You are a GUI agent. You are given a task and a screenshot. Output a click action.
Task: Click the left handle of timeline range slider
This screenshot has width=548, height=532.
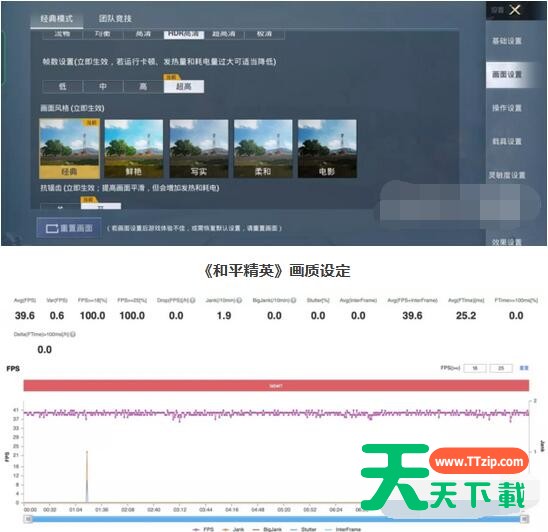(28, 519)
